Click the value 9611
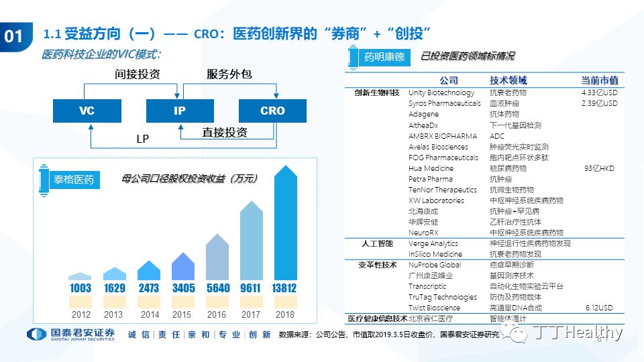Image resolution: width=644 pixels, height=362 pixels. pyautogui.click(x=250, y=288)
